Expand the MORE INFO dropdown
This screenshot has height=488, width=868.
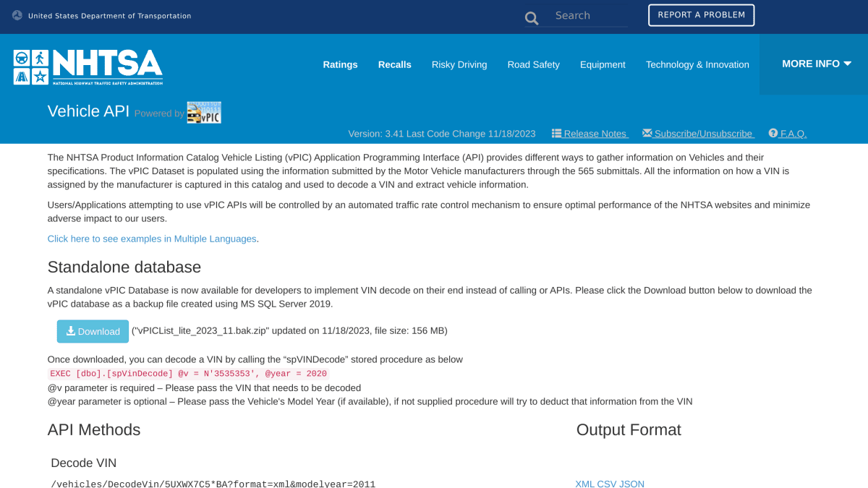[x=816, y=64]
